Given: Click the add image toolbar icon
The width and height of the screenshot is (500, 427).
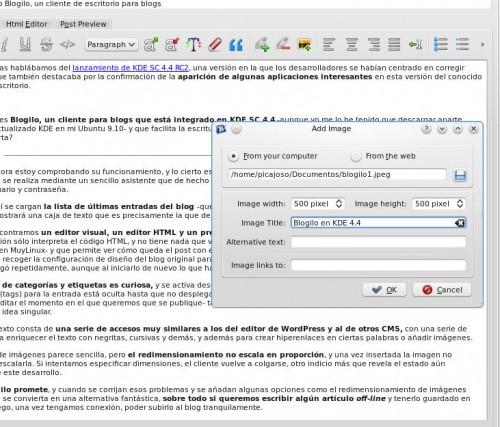Looking at the screenshot, I should click(305, 45).
